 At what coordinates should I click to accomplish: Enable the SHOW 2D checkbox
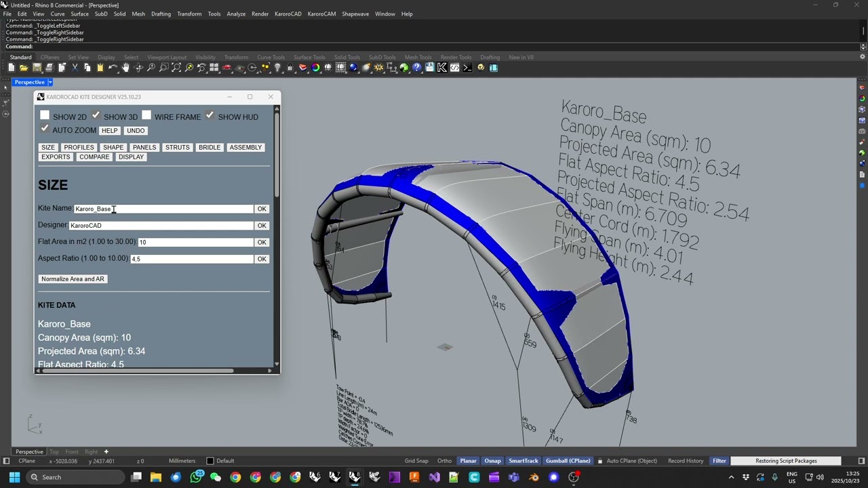[x=45, y=115]
